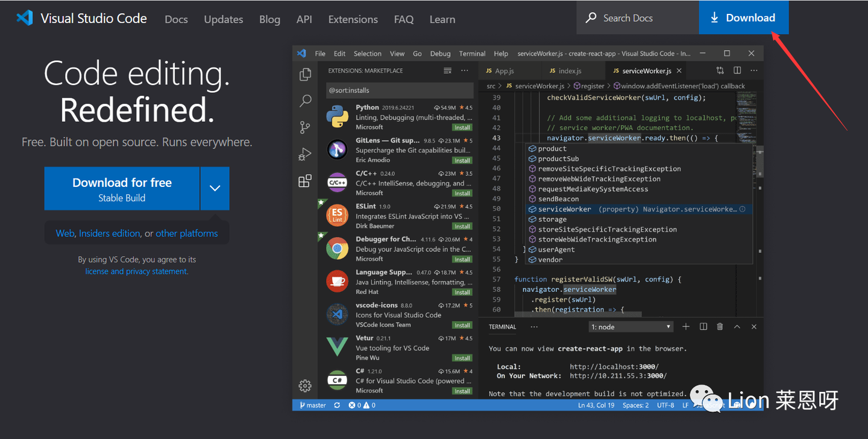This screenshot has height=439, width=868.
Task: Open the Debug view icon
Action: point(305,154)
